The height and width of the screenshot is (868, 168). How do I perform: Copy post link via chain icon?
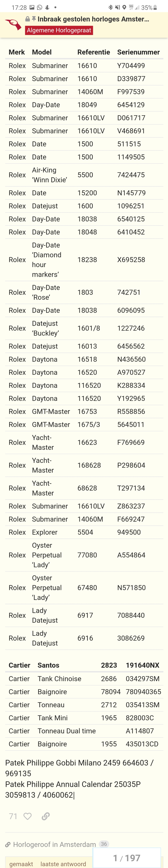coord(46,816)
